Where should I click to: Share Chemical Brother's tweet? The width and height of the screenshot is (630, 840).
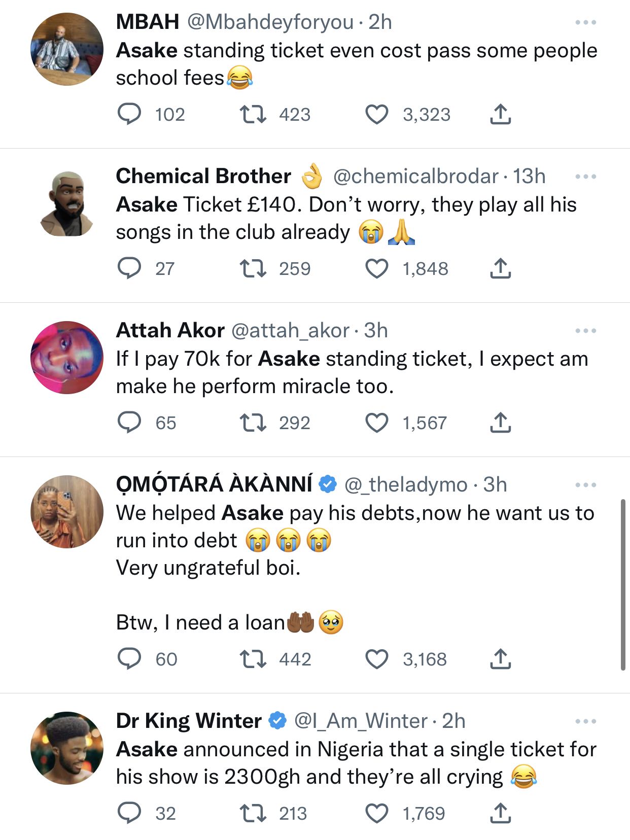(500, 268)
